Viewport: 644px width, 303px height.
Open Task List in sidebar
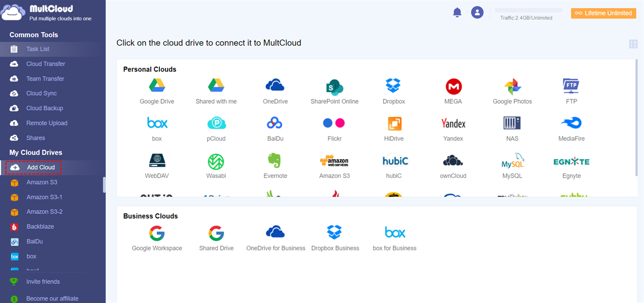[53, 49]
